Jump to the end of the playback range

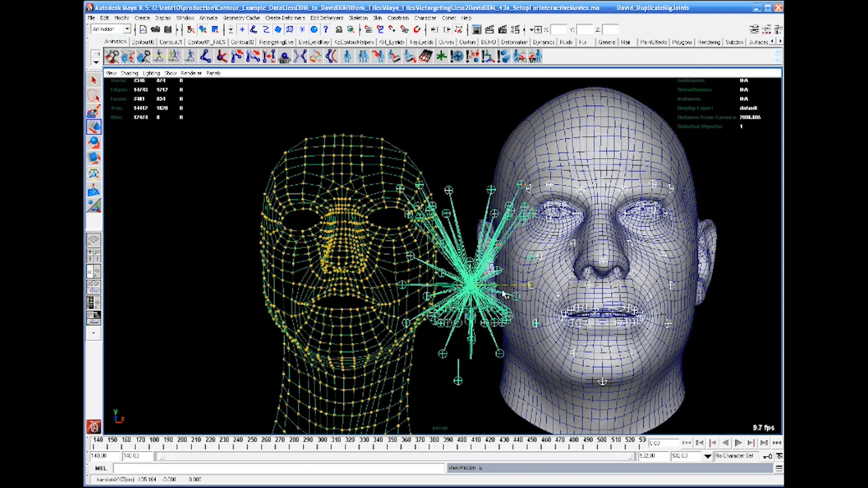[777, 442]
